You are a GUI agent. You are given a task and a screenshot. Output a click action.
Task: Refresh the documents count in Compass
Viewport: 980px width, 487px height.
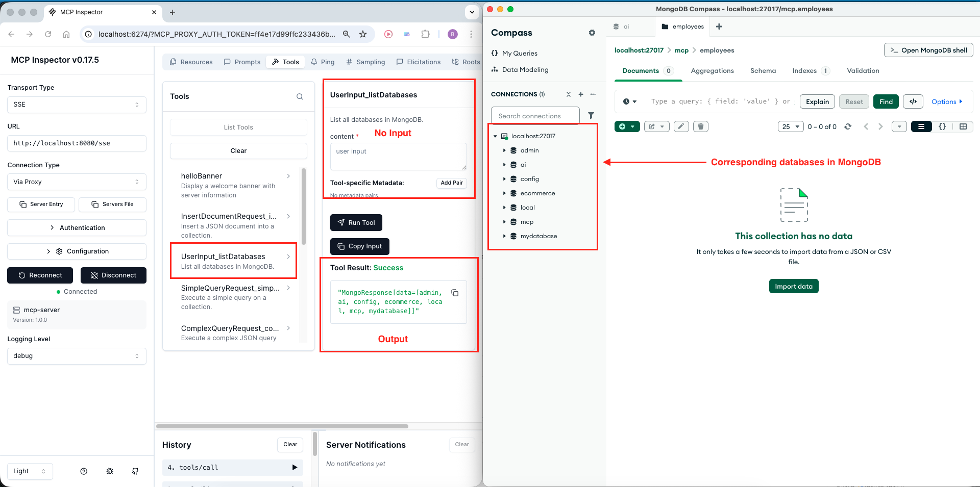point(848,126)
